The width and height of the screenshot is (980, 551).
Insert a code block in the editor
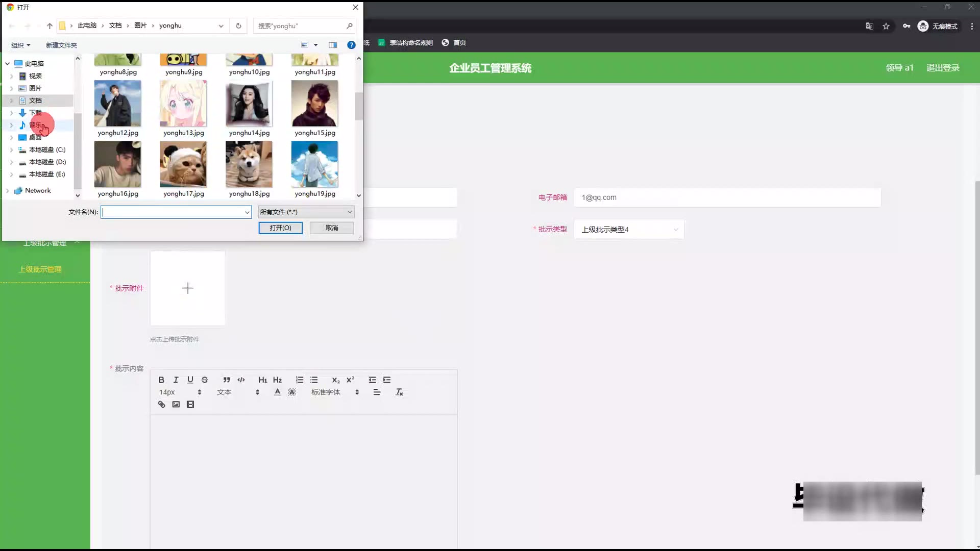pyautogui.click(x=241, y=380)
